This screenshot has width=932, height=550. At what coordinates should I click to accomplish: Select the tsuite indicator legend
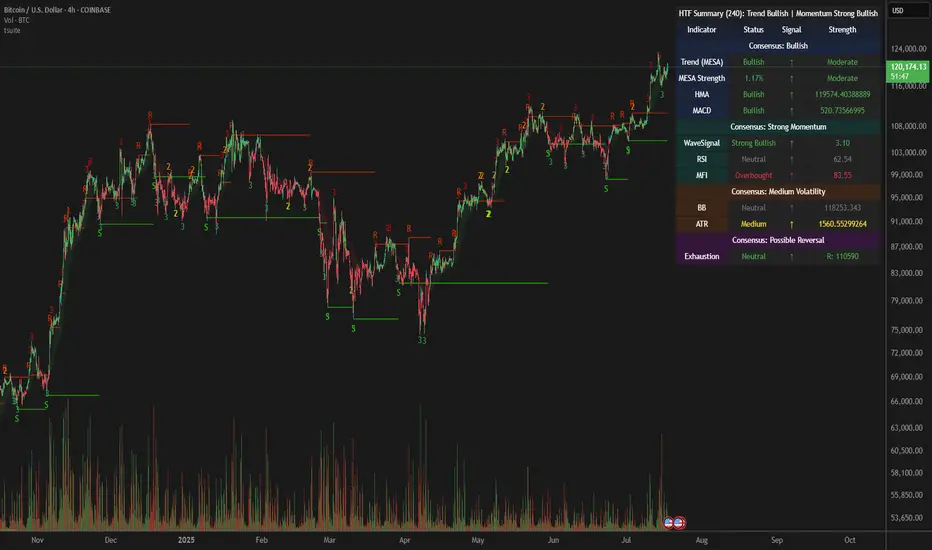coord(12,30)
